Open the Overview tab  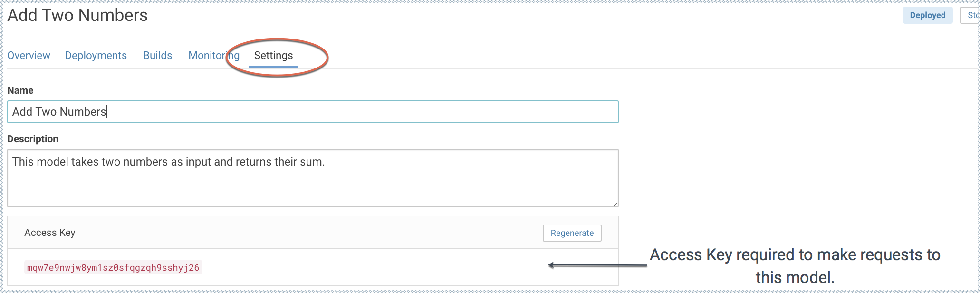29,56
